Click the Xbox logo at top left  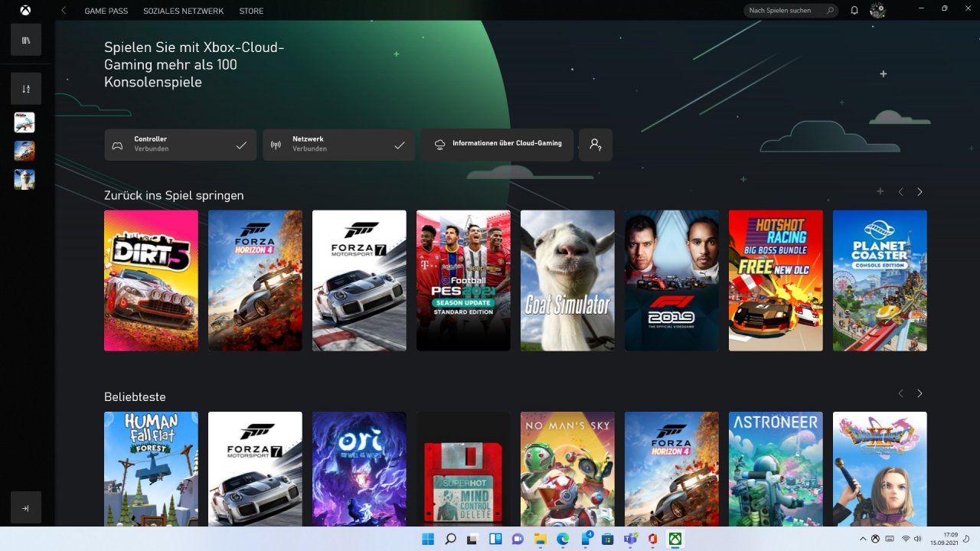pyautogui.click(x=25, y=11)
